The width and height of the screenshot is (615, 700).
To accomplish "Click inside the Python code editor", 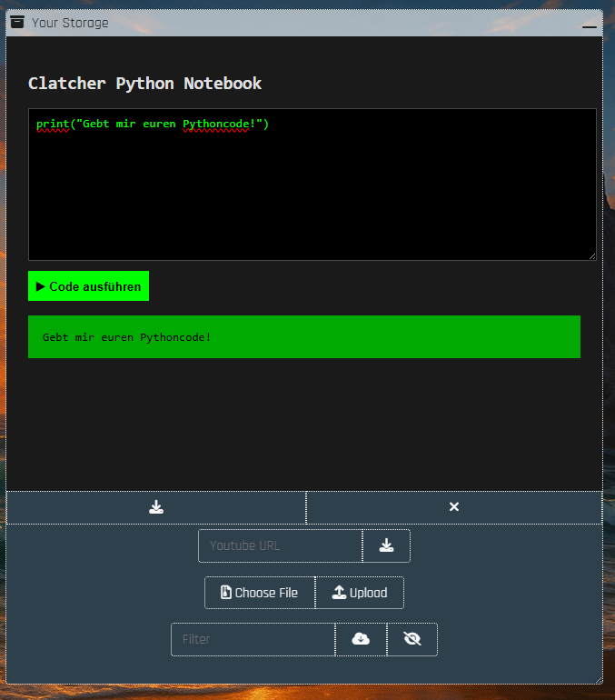I will 312,185.
